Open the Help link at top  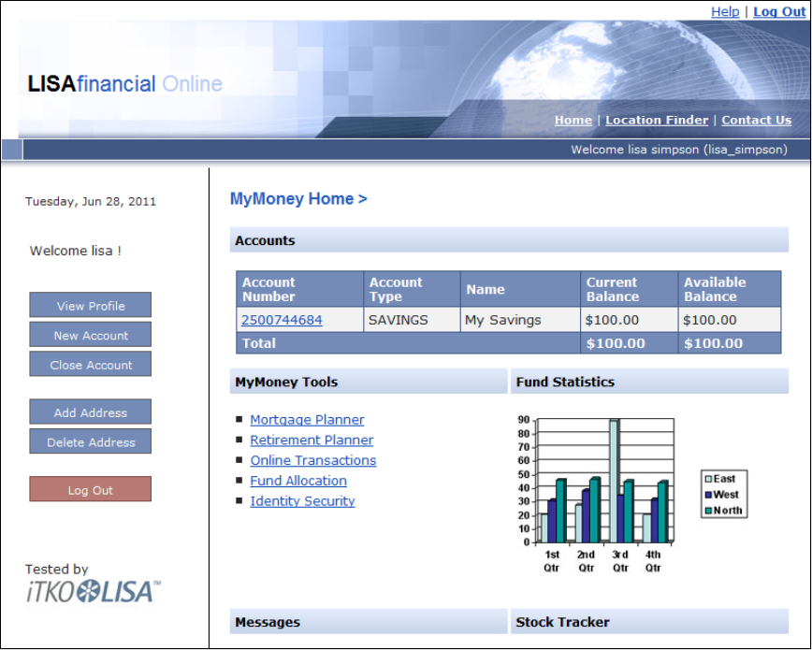[x=724, y=11]
